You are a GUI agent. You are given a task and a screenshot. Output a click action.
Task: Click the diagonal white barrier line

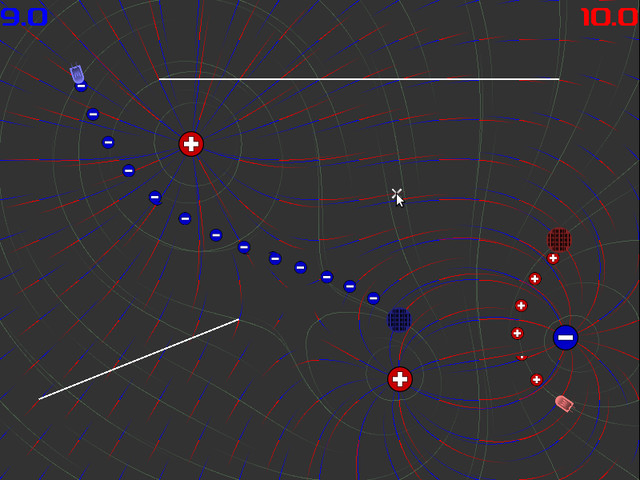click(x=139, y=359)
